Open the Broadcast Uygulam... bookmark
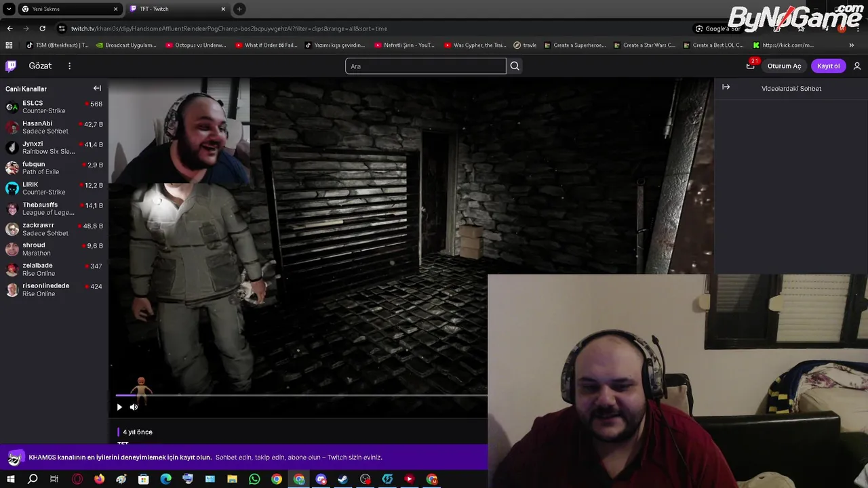The width and height of the screenshot is (868, 488). pos(127,45)
